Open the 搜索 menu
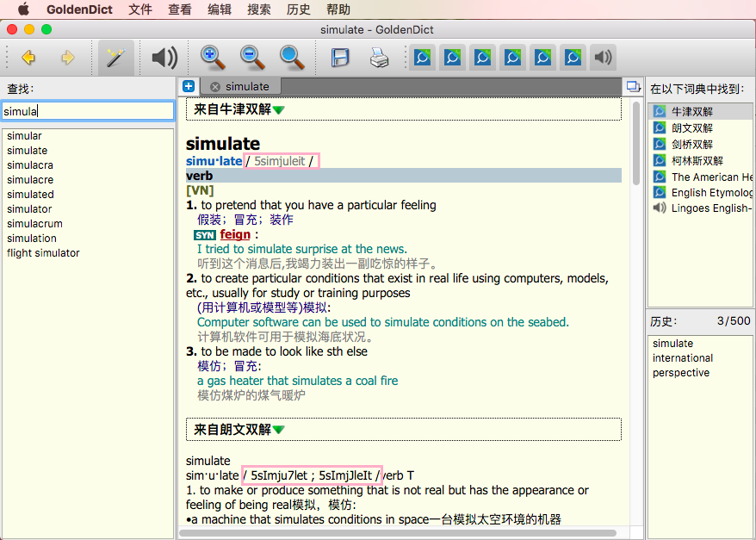Screen dimensions: 756x540 tap(259, 9)
